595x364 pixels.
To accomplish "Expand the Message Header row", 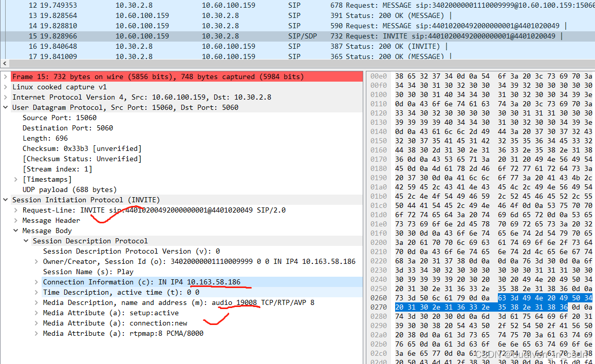I will click(x=15, y=220).
